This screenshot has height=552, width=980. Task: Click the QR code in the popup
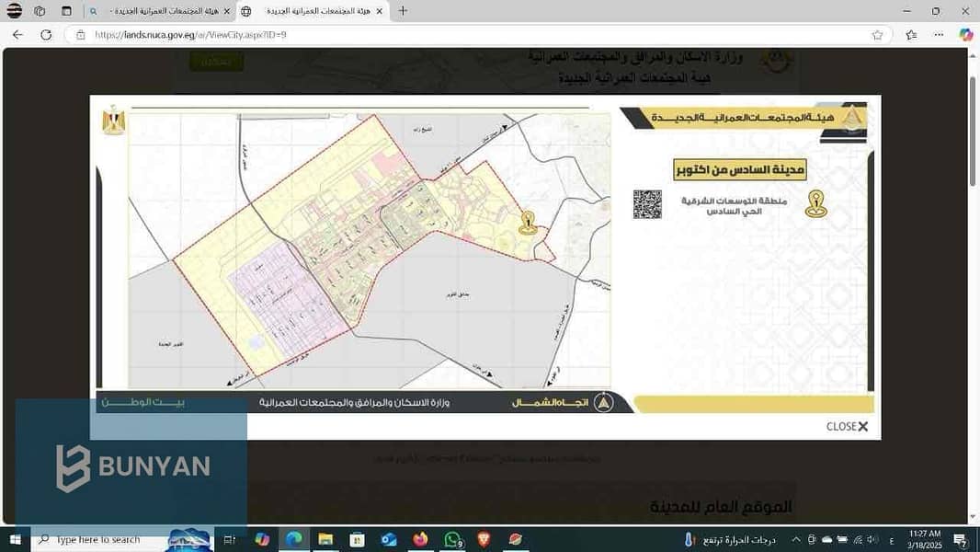pyautogui.click(x=647, y=204)
